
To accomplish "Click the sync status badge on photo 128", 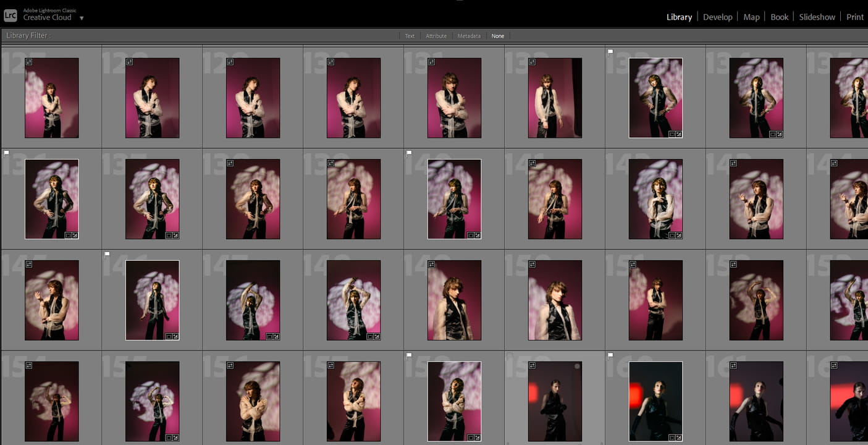I will (x=129, y=62).
